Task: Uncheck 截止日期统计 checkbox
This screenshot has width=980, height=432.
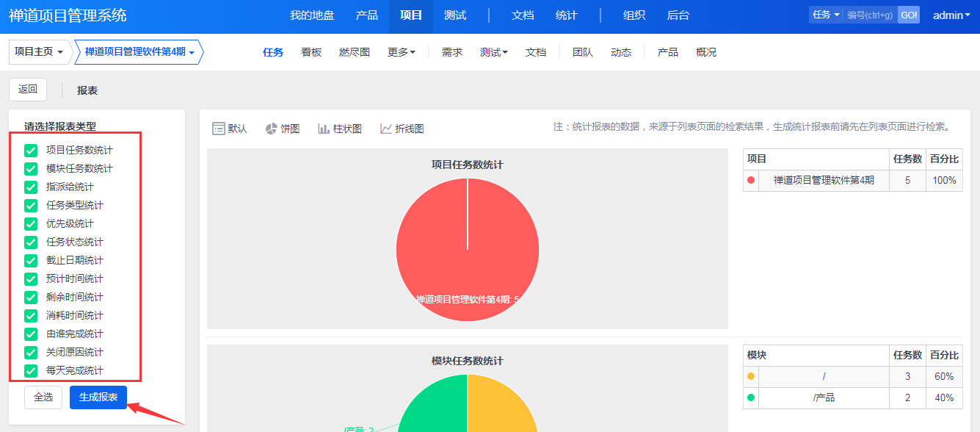Action: [31, 260]
